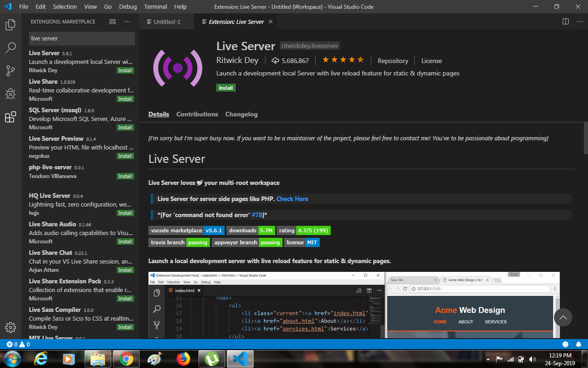Screen dimensions: 588x368
Task: Open the Debug view in the Activity Bar
Action: tap(10, 94)
